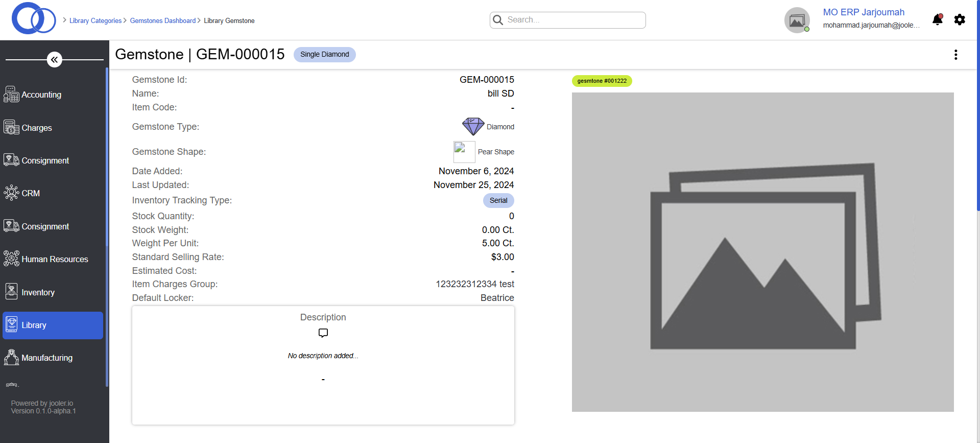Viewport: 980px width, 443px height.
Task: Open the settings gear icon
Action: 960,20
